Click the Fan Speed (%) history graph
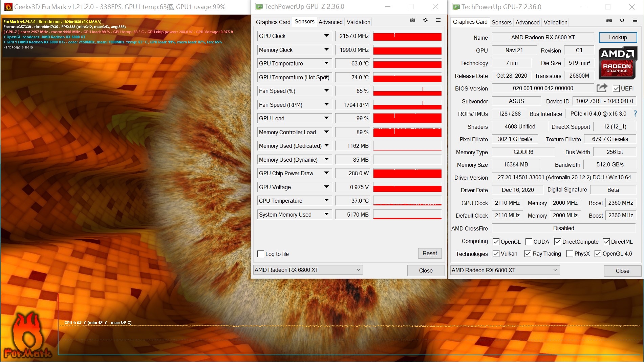644x362 pixels. tap(407, 91)
